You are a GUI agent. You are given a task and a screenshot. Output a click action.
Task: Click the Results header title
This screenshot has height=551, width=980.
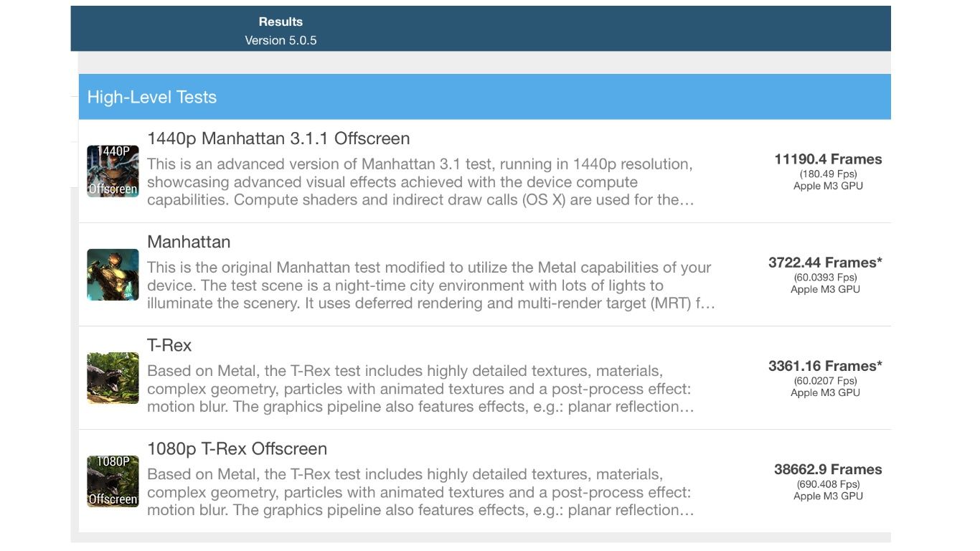click(x=281, y=22)
